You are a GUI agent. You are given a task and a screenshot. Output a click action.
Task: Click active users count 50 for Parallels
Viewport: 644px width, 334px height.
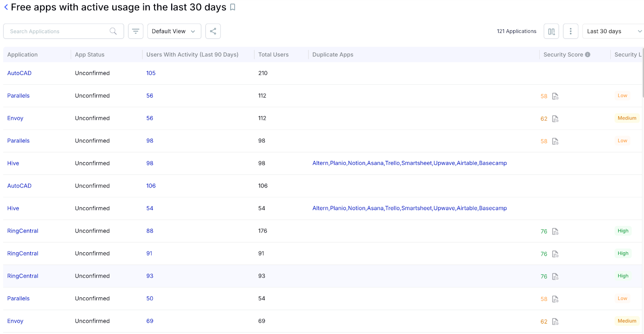(x=150, y=299)
